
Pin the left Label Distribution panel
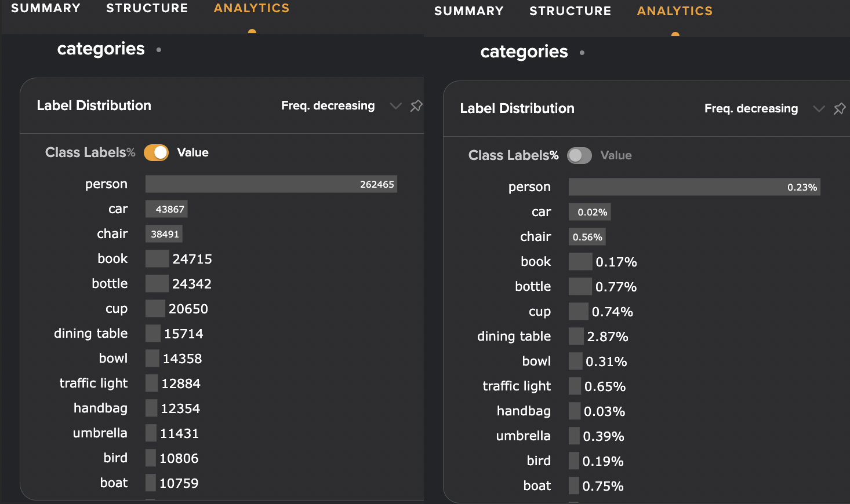point(416,106)
